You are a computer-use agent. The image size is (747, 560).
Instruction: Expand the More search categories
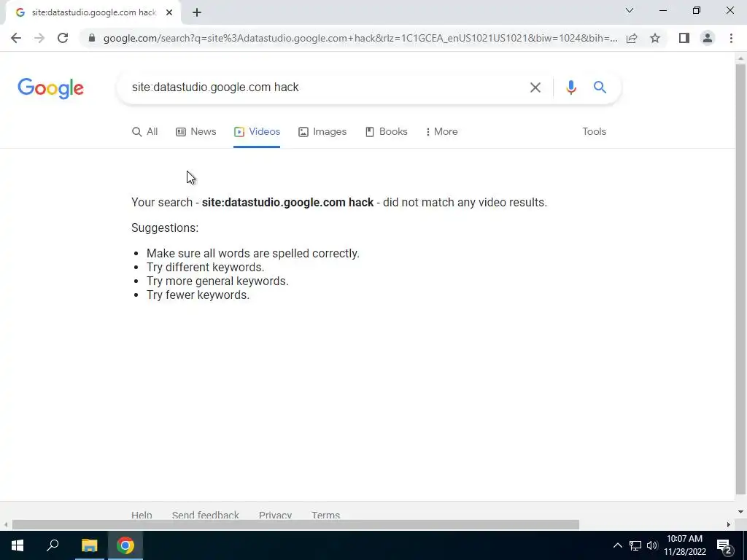coord(441,132)
